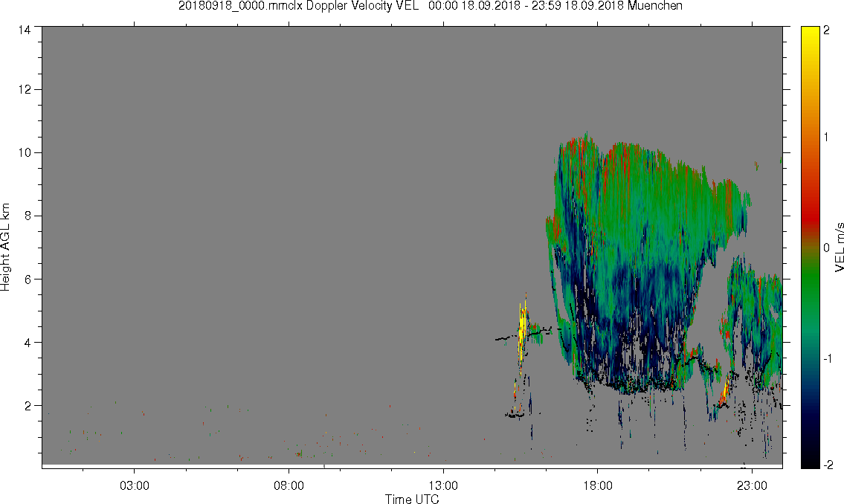Image resolution: width=844 pixels, height=504 pixels.
Task: Click the height axis label '4'
Action: tap(28, 343)
